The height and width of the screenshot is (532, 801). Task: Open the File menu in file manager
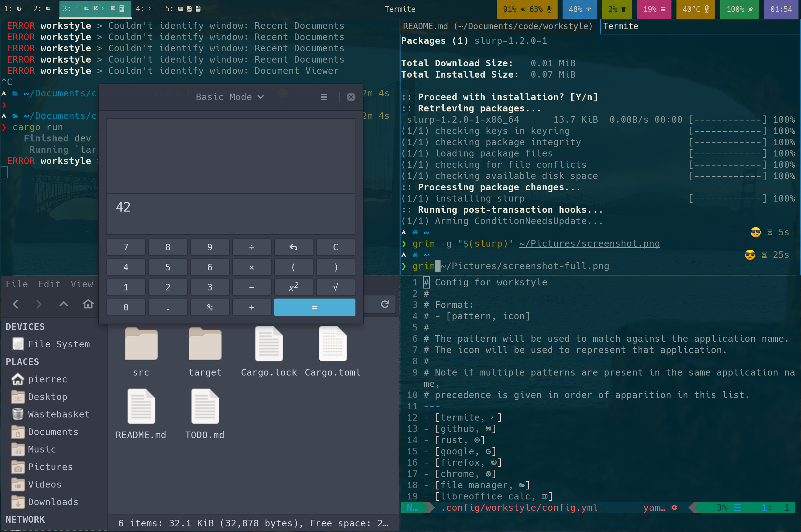pyautogui.click(x=17, y=284)
